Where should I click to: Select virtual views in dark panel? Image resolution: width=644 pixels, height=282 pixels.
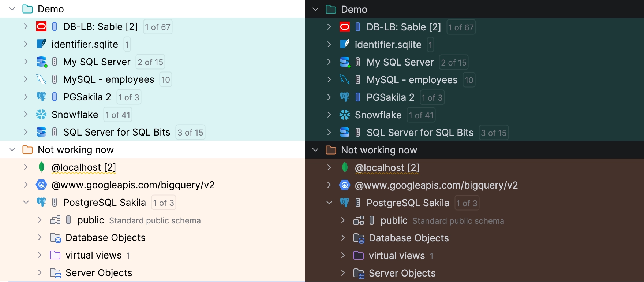coord(397,256)
